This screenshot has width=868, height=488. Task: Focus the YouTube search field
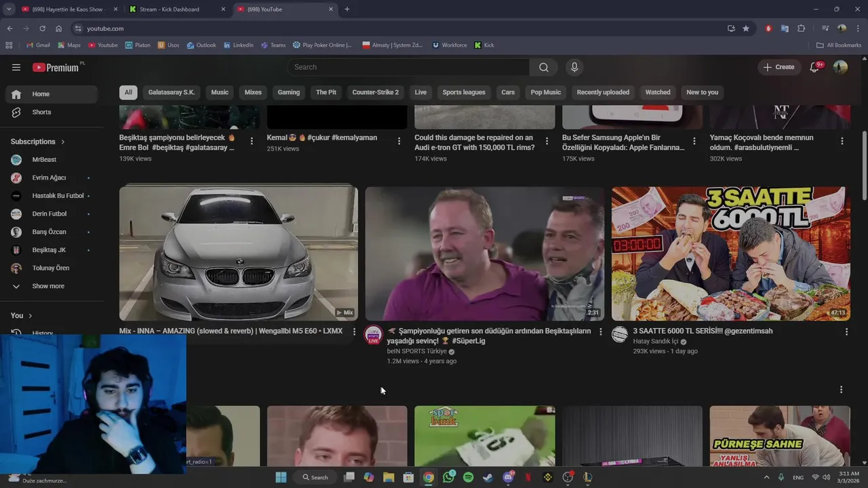click(x=408, y=67)
